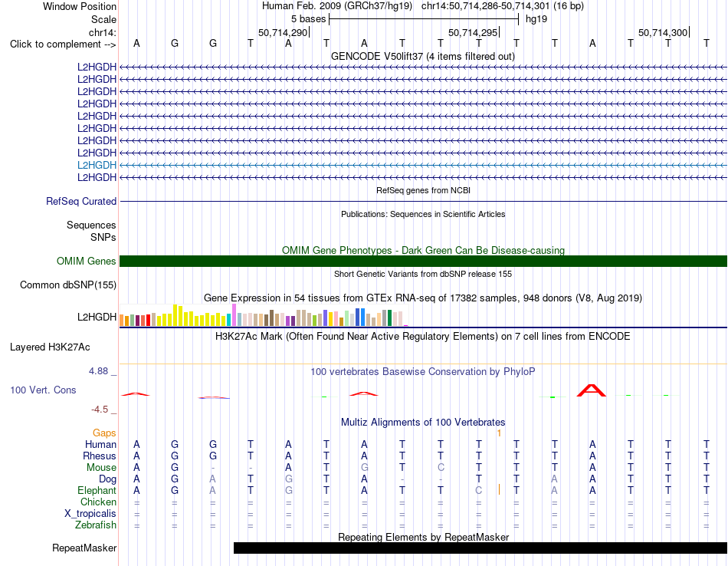The image size is (728, 566).
Task: Click the '5 bases' scale bar label
Action: point(308,19)
